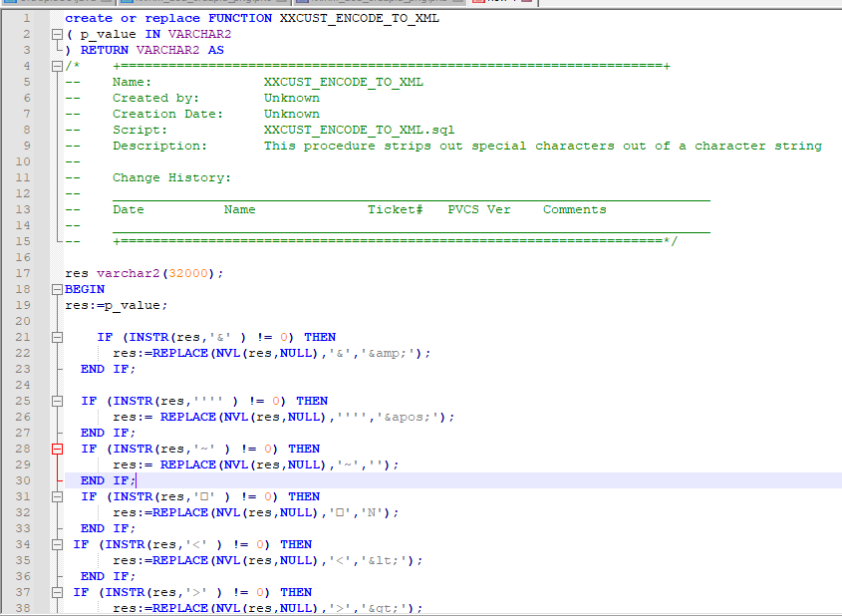Collapse the IF INSTR block at line 21
The width and height of the screenshot is (842, 616).
point(57,337)
